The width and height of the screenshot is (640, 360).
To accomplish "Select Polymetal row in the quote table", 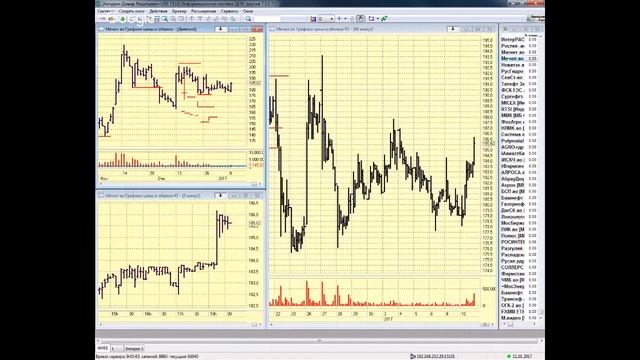I will click(x=519, y=140).
